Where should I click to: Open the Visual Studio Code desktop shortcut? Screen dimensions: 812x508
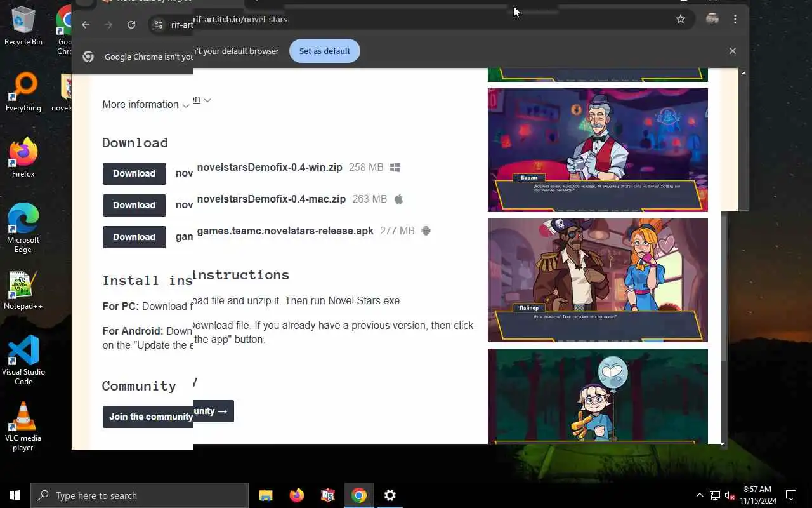click(23, 360)
